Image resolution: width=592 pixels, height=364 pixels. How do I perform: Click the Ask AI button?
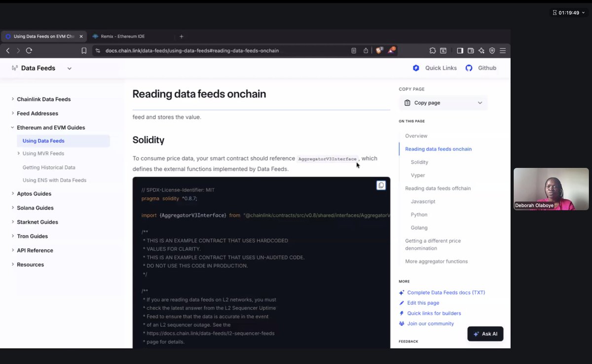coord(485,334)
